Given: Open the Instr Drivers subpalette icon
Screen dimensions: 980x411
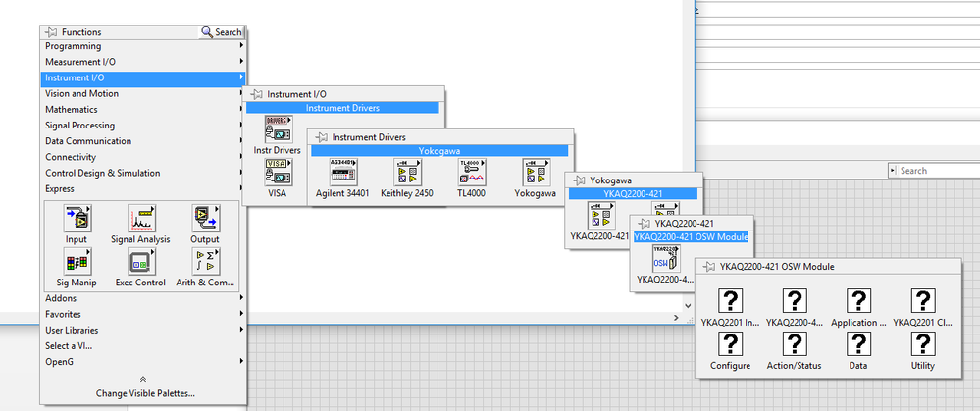Looking at the screenshot, I should click(x=279, y=129).
